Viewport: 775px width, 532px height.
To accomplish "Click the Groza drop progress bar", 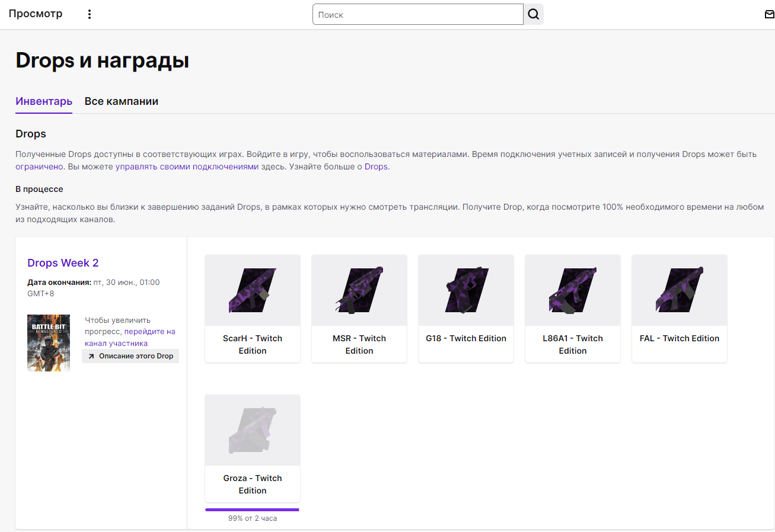I will click(253, 509).
